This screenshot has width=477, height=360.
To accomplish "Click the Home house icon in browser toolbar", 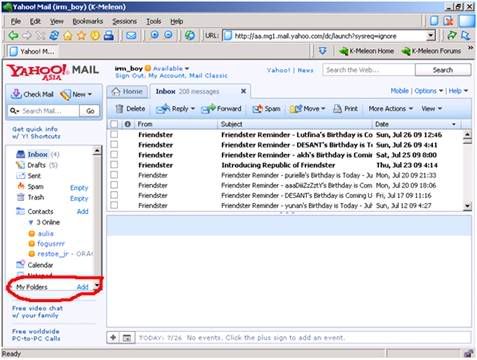I will coord(68,35).
